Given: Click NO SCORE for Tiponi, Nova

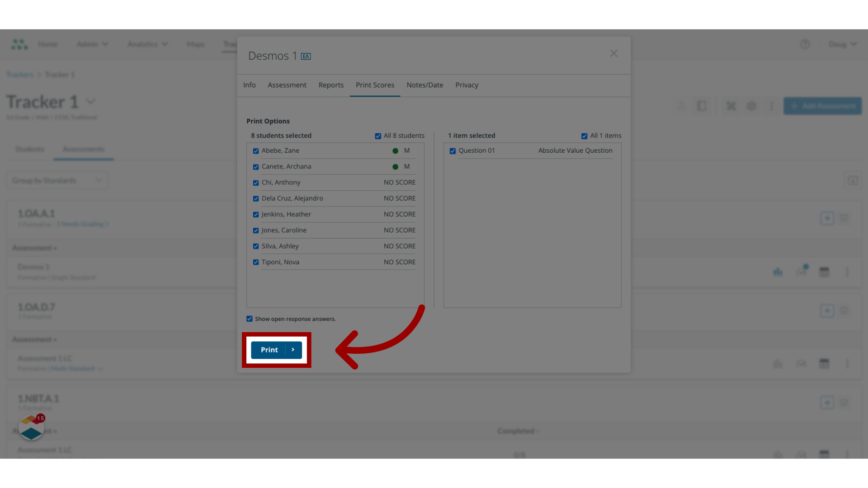Looking at the screenshot, I should point(400,262).
